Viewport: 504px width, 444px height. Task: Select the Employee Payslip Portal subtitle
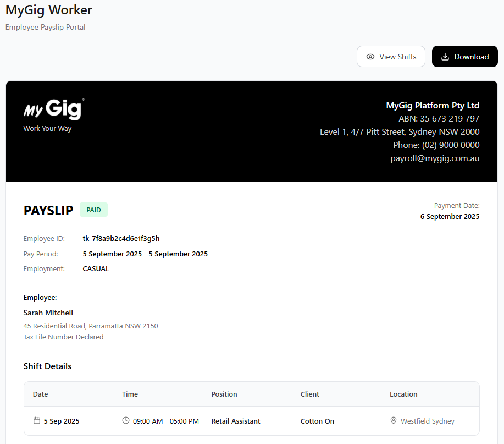[45, 27]
